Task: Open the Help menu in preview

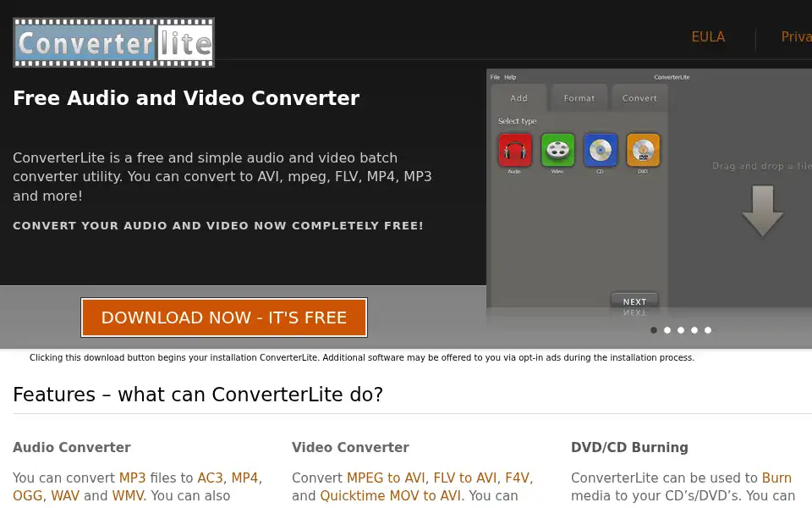Action: point(510,77)
